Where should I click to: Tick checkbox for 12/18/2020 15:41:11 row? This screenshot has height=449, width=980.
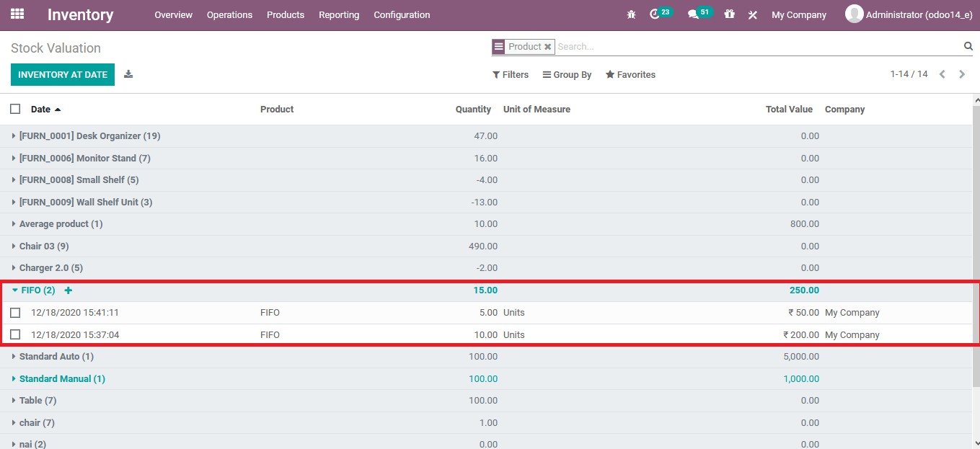click(x=15, y=313)
